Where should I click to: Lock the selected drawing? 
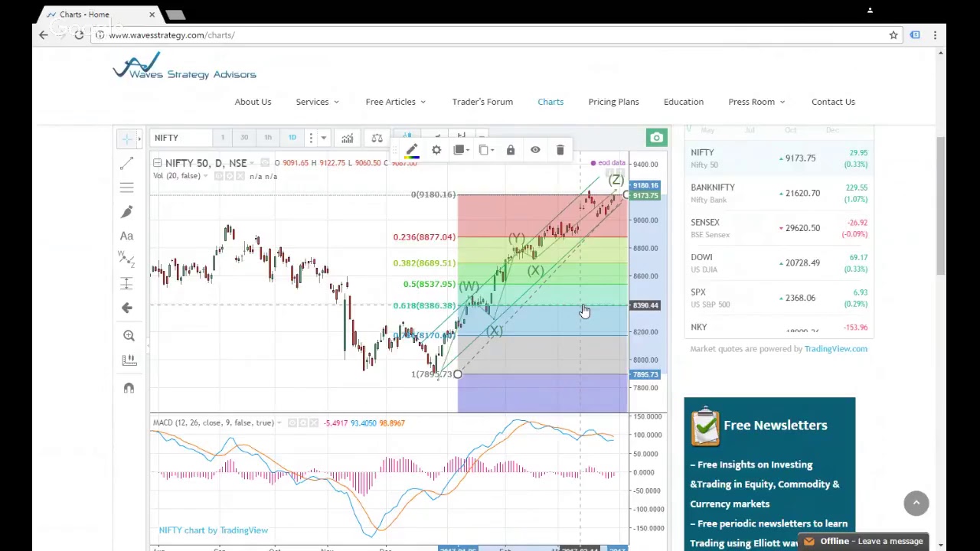pyautogui.click(x=511, y=150)
